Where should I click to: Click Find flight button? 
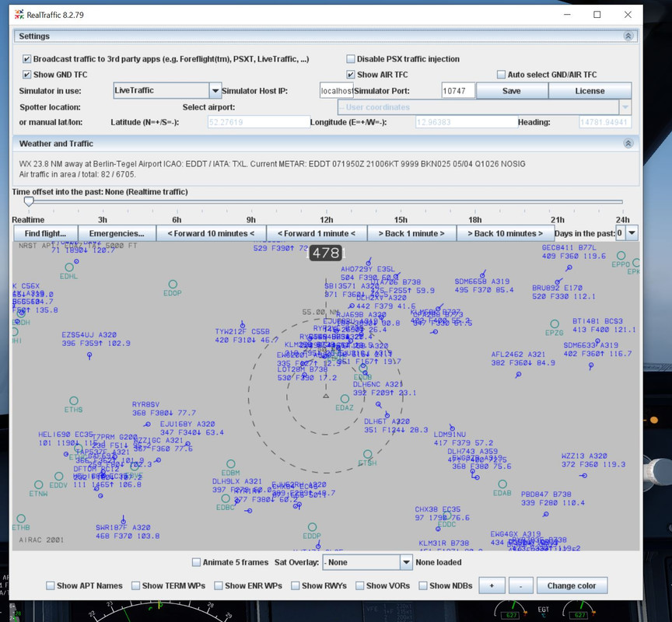tap(45, 233)
